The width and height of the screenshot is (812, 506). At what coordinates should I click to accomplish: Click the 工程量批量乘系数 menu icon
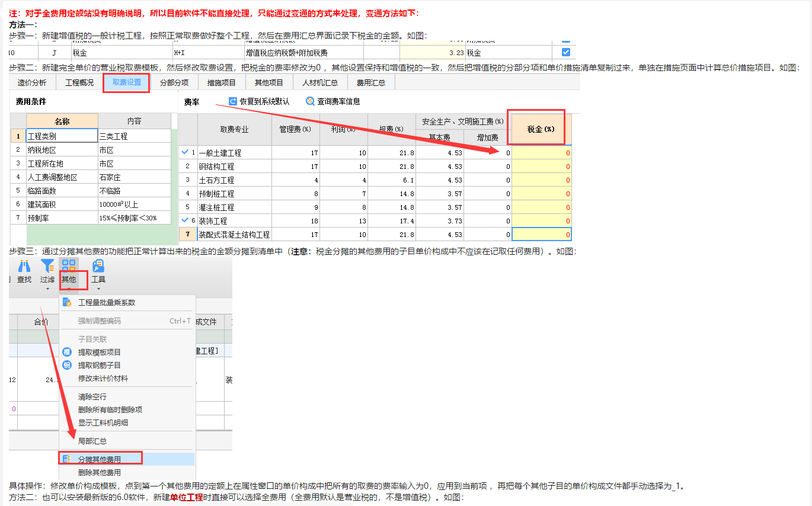67,302
